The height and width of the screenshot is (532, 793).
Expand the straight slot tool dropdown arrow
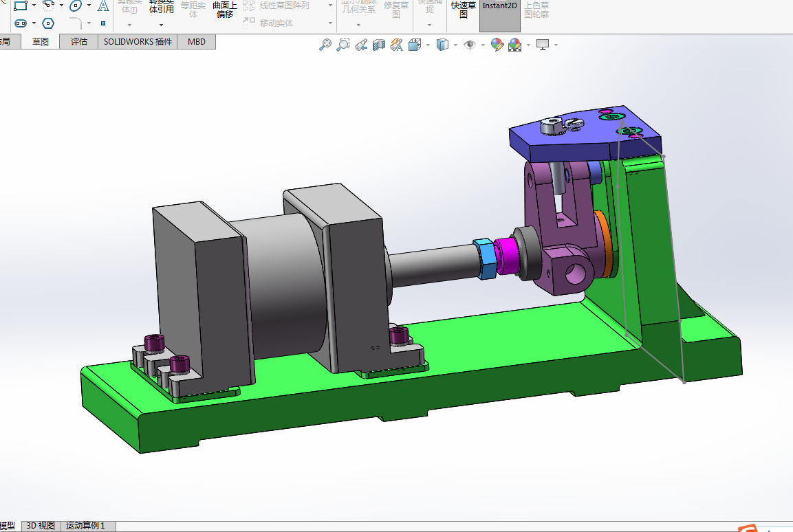pyautogui.click(x=34, y=23)
